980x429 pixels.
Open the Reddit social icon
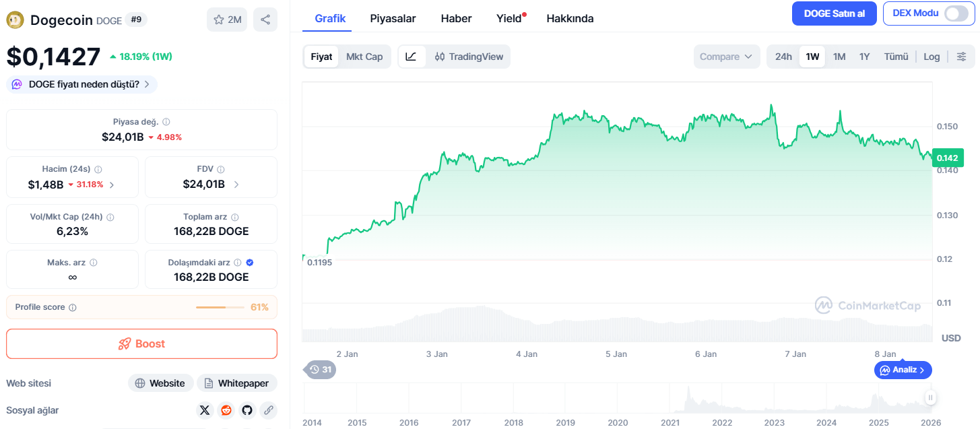226,410
